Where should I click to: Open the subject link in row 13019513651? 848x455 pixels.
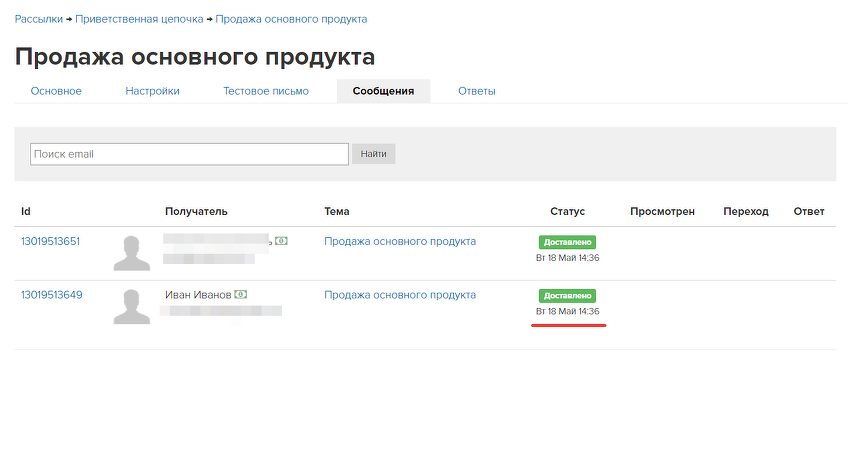[x=400, y=241]
